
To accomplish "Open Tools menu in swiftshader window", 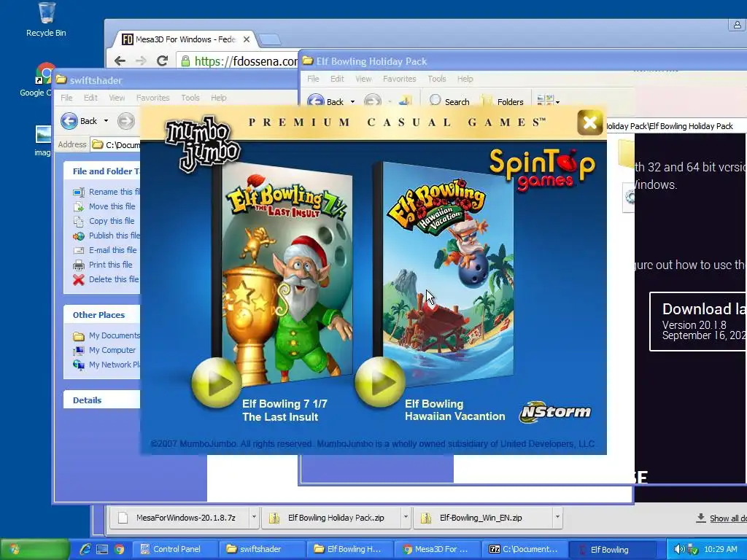I will coord(190,98).
